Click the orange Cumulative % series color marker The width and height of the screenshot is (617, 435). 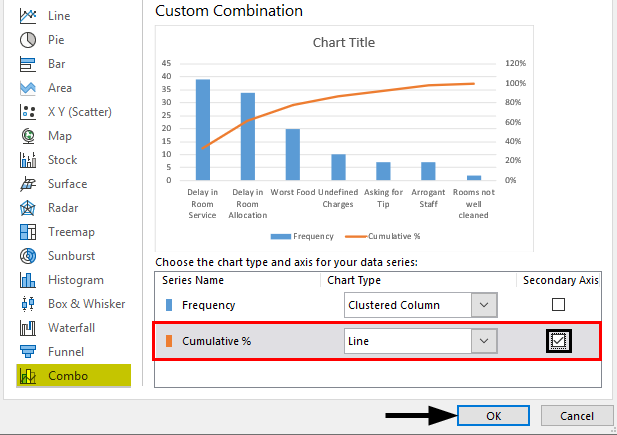click(x=169, y=341)
